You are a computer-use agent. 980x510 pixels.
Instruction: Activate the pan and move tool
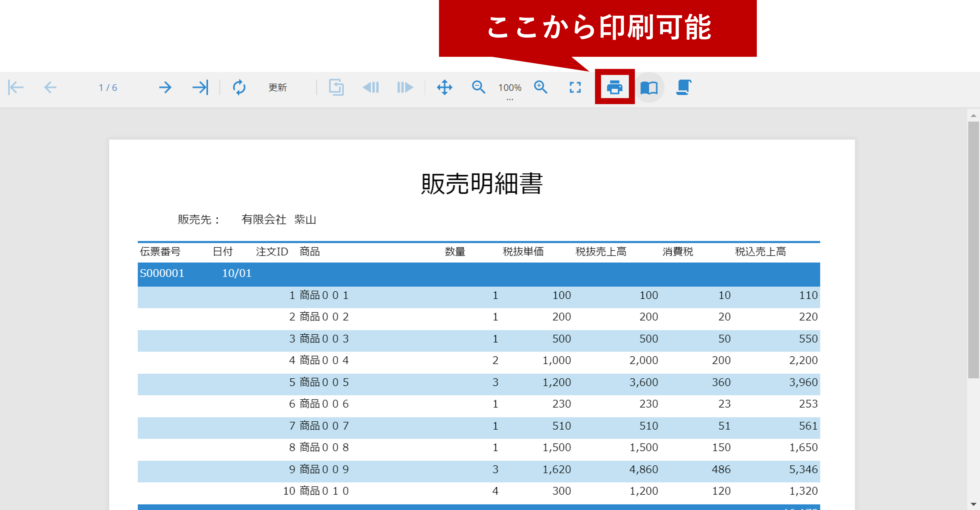(445, 87)
